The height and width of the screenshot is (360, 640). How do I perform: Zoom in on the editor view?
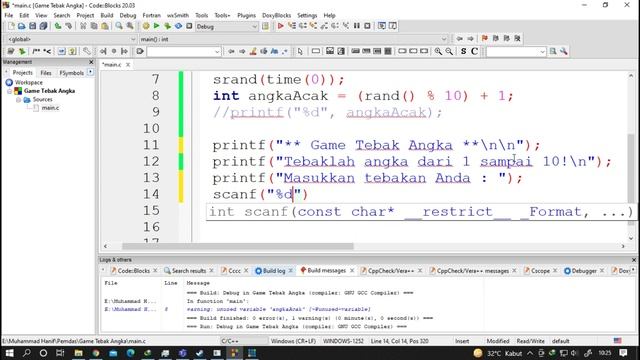(438, 51)
